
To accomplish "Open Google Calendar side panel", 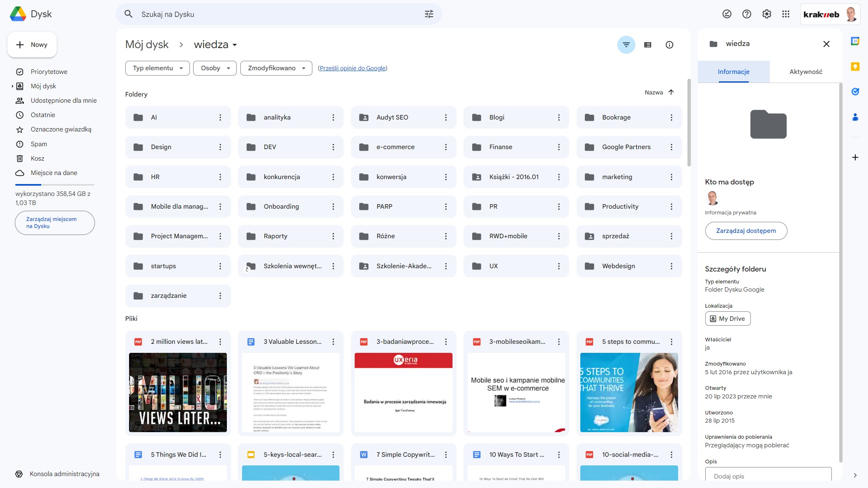I will click(x=855, y=41).
